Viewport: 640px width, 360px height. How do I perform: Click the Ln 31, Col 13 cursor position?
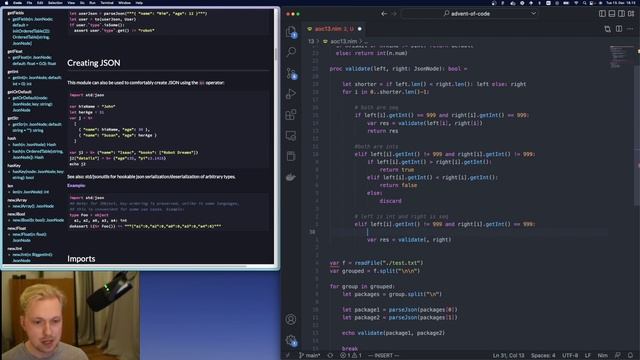coord(508,356)
